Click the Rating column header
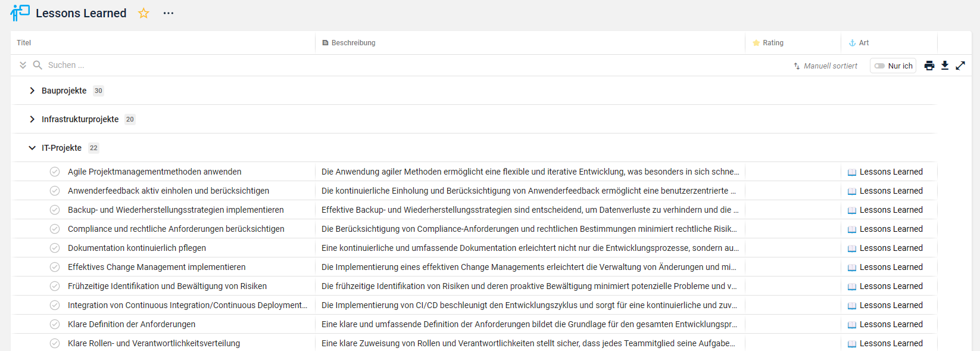This screenshot has width=980, height=351. point(773,43)
